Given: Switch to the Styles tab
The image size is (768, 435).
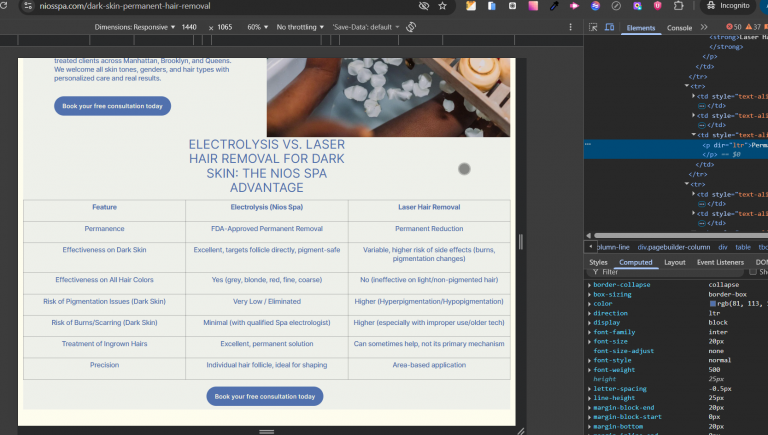Looking at the screenshot, I should click(598, 262).
